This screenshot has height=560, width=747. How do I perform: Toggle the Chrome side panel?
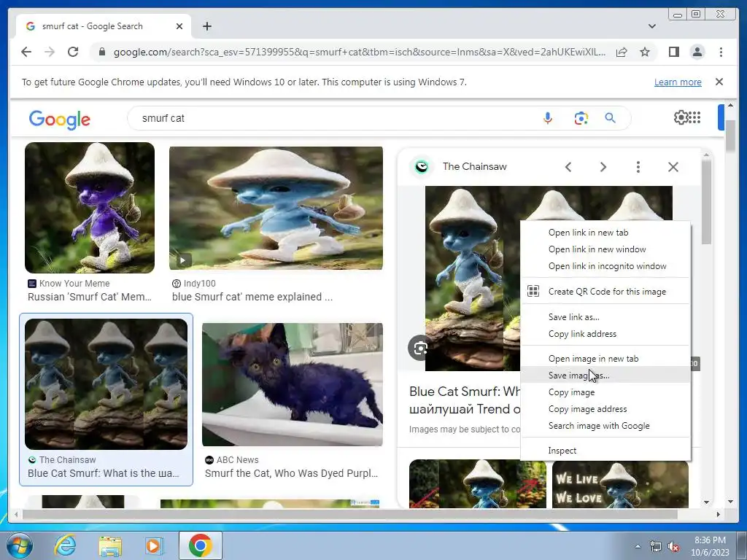[673, 52]
